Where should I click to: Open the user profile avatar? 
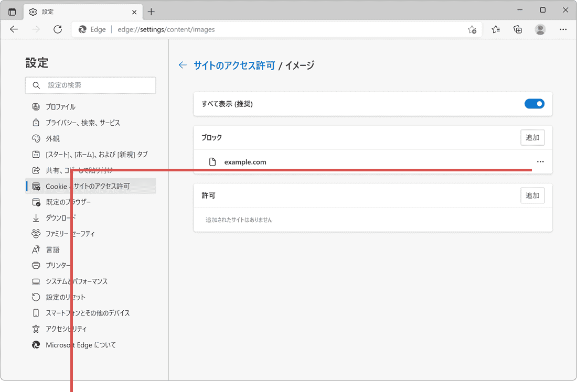point(540,29)
